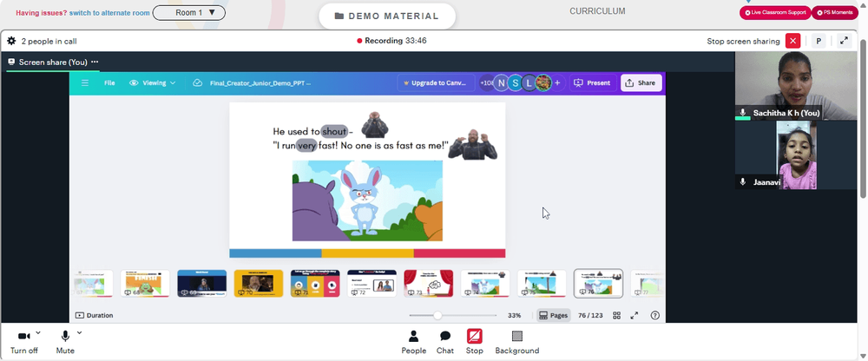Select page 71 thumbnail
This screenshot has width=868, height=361.
tap(315, 284)
